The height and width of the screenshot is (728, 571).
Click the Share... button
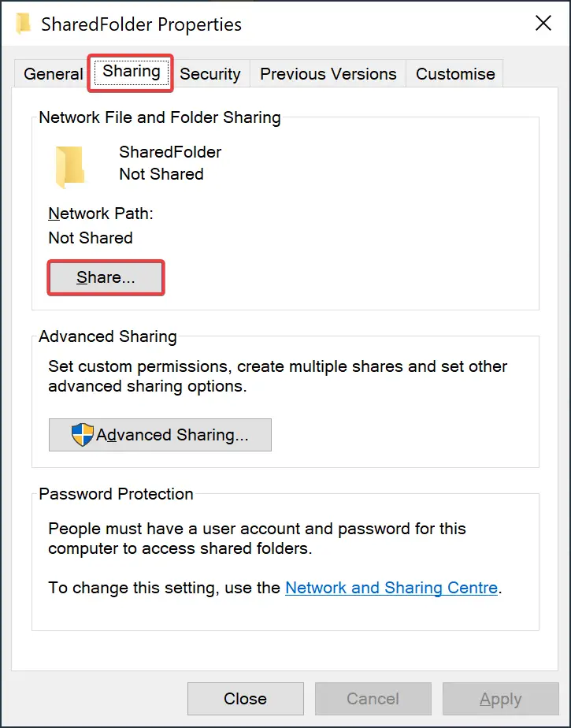pyautogui.click(x=106, y=277)
